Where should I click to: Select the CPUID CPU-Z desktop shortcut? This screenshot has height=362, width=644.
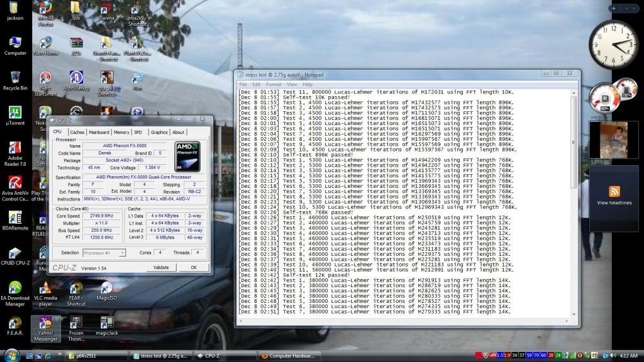15,256
